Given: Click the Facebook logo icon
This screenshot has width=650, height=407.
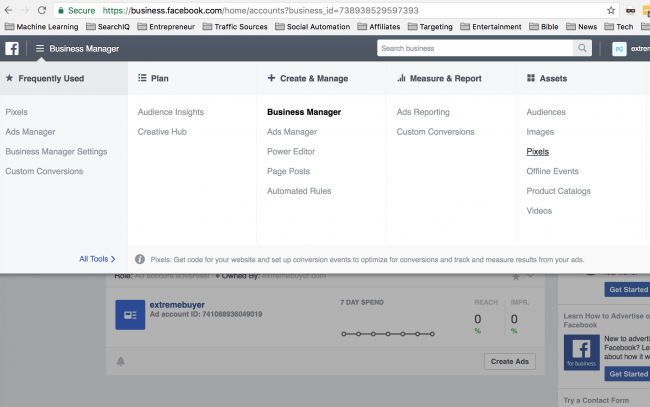Looking at the screenshot, I should (12, 48).
